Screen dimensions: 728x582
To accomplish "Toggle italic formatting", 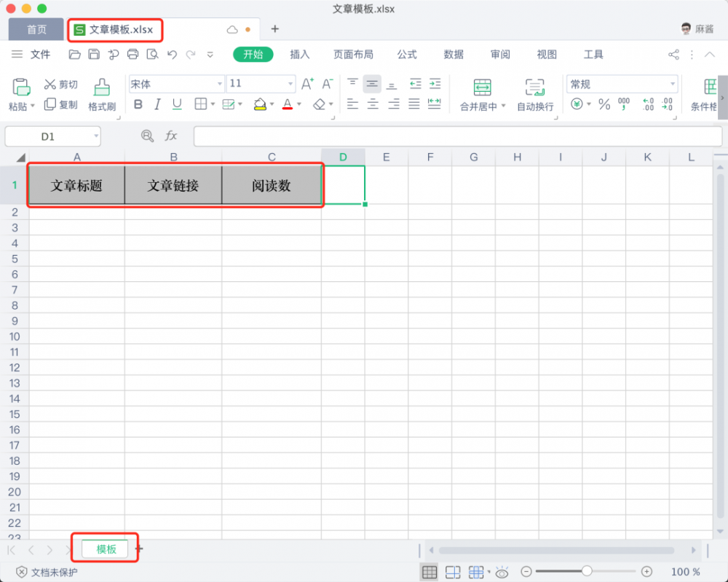I will [x=156, y=104].
